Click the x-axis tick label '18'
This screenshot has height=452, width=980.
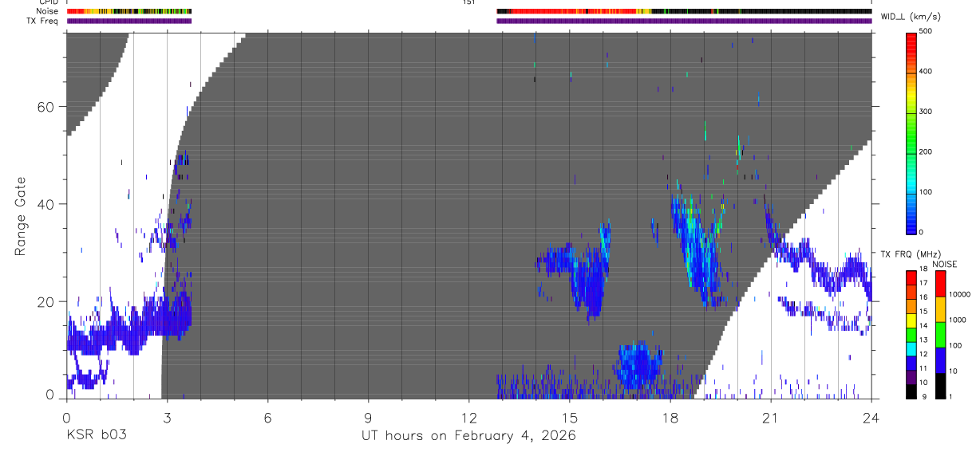(670, 417)
